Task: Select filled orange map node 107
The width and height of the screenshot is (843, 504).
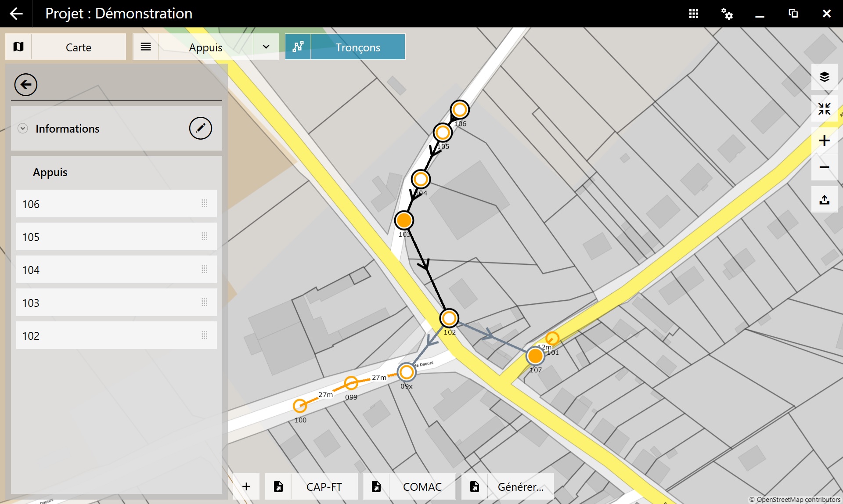Action: (x=535, y=356)
